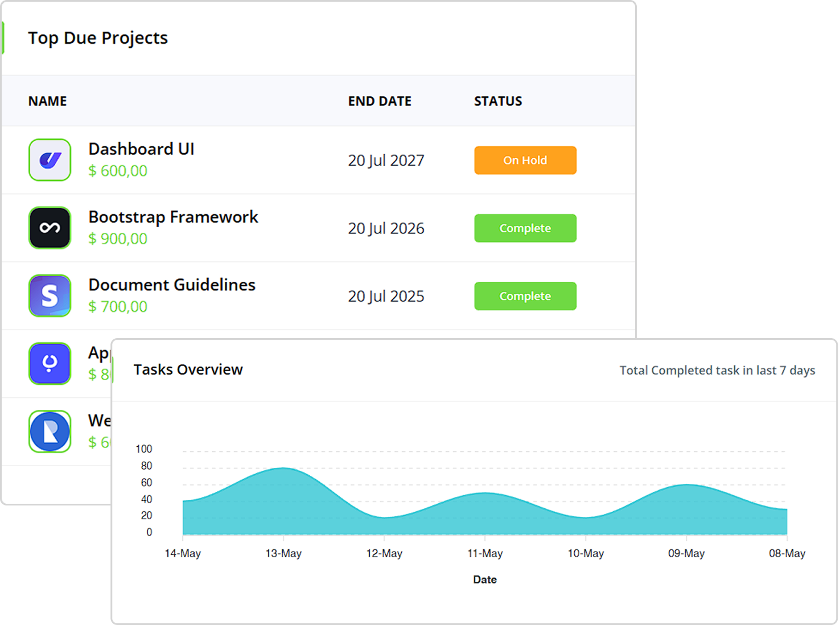
Task: Open the Dashboard UI project title
Action: point(141,149)
